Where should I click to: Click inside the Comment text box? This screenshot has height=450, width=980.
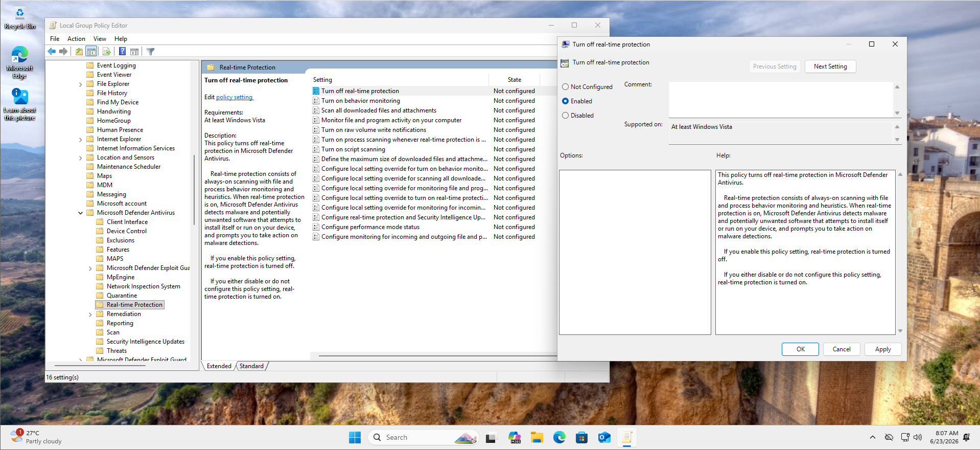coord(781,100)
